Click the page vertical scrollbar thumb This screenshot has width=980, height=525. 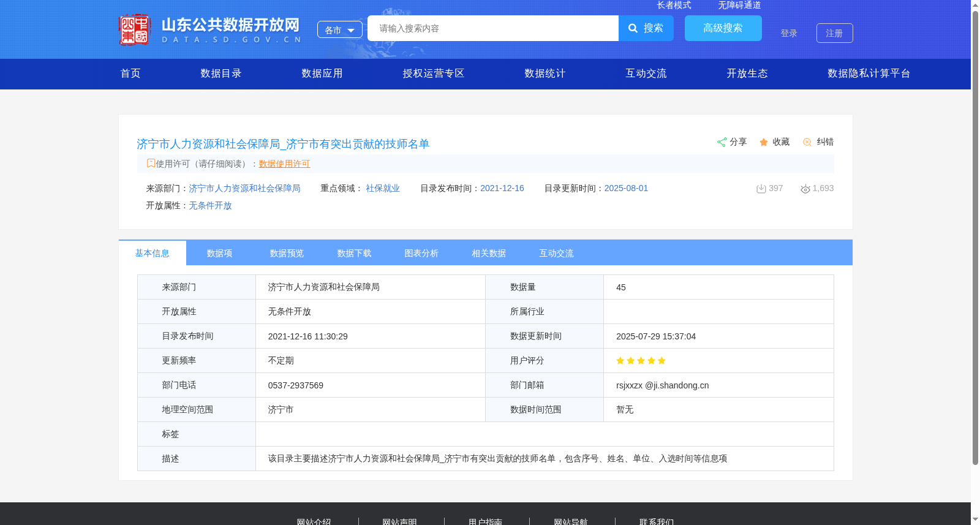[x=975, y=238]
